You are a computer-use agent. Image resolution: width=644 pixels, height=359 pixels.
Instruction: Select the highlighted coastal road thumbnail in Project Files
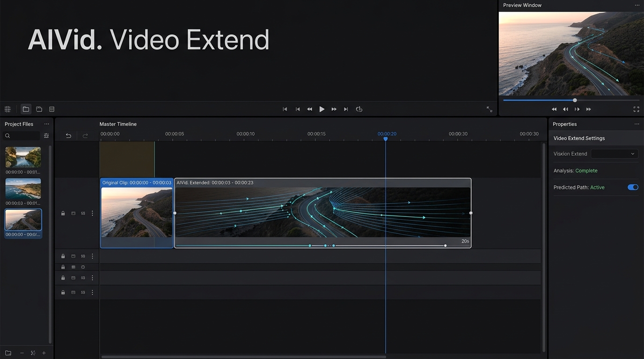[x=23, y=220]
